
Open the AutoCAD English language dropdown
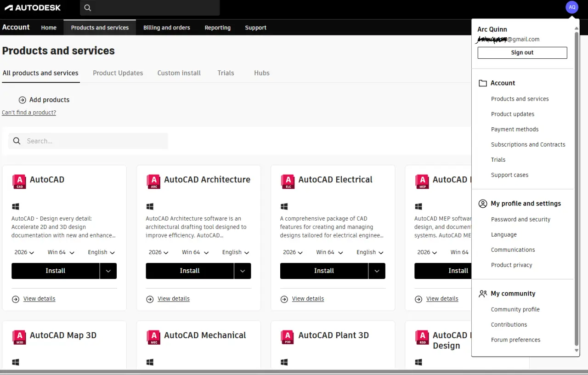point(102,252)
